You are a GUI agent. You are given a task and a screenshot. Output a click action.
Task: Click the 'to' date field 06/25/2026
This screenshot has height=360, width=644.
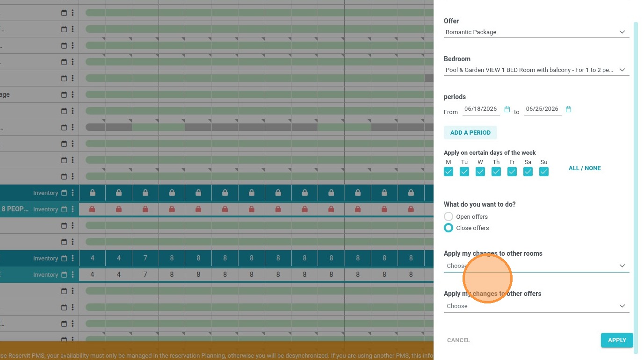tap(543, 109)
